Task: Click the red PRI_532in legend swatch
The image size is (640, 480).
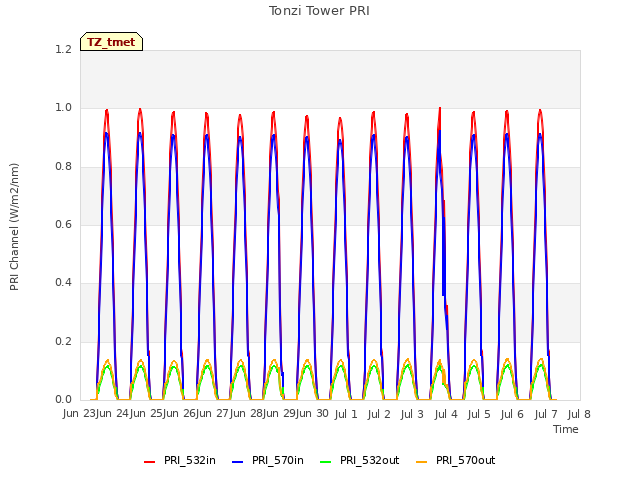Action: point(149,461)
